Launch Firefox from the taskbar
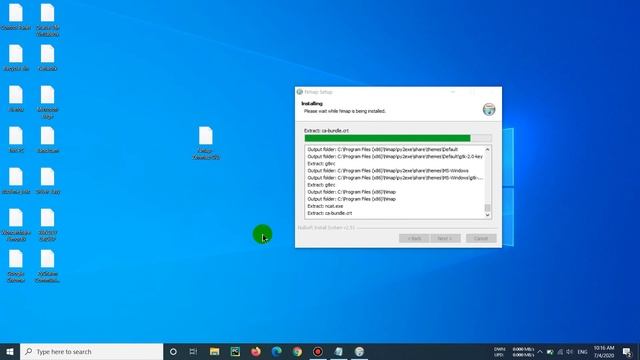 pyautogui.click(x=256, y=352)
